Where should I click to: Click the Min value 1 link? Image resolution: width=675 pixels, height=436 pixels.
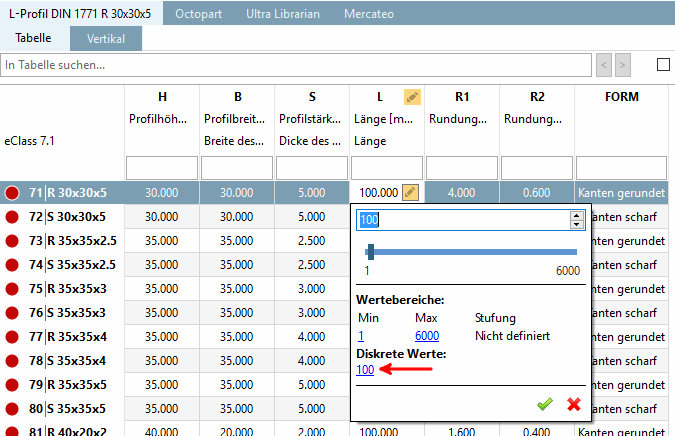pyautogui.click(x=361, y=336)
